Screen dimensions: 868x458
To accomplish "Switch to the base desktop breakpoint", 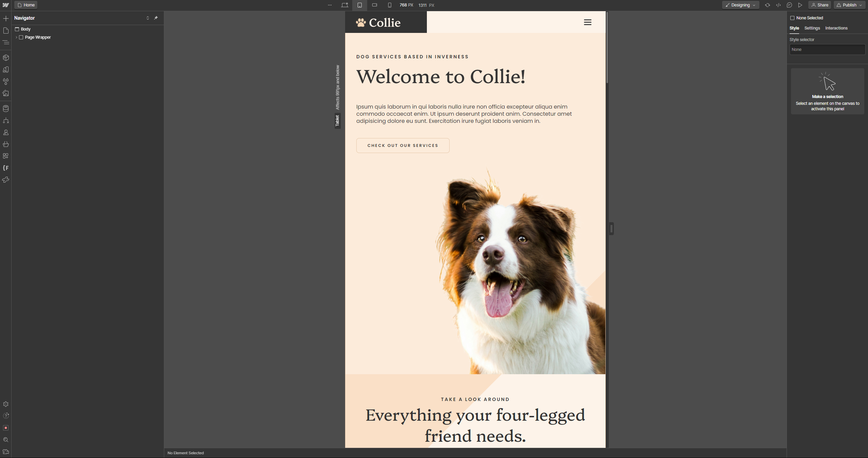I will pos(345,5).
